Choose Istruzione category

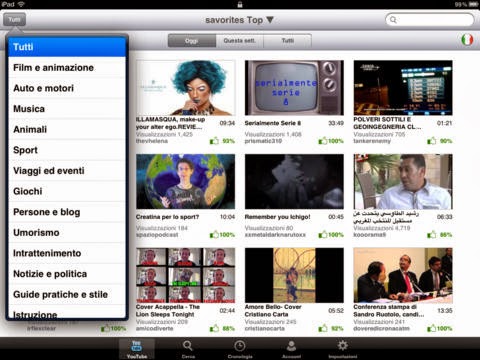(67, 312)
